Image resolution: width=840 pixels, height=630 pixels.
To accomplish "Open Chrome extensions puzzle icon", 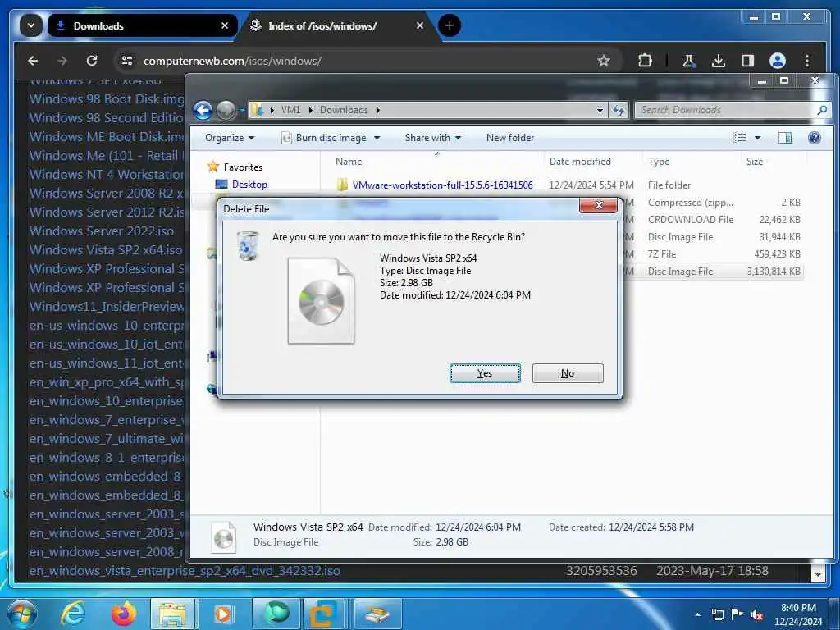I will coord(645,61).
